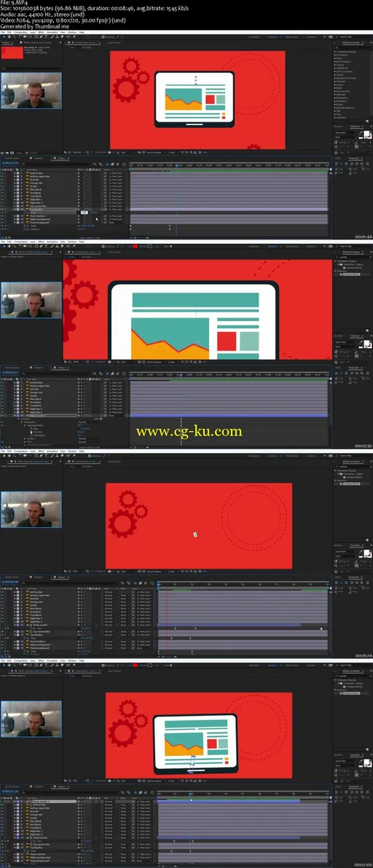Click the Stroke color swatch in the second frame toolbar

coord(149,246)
